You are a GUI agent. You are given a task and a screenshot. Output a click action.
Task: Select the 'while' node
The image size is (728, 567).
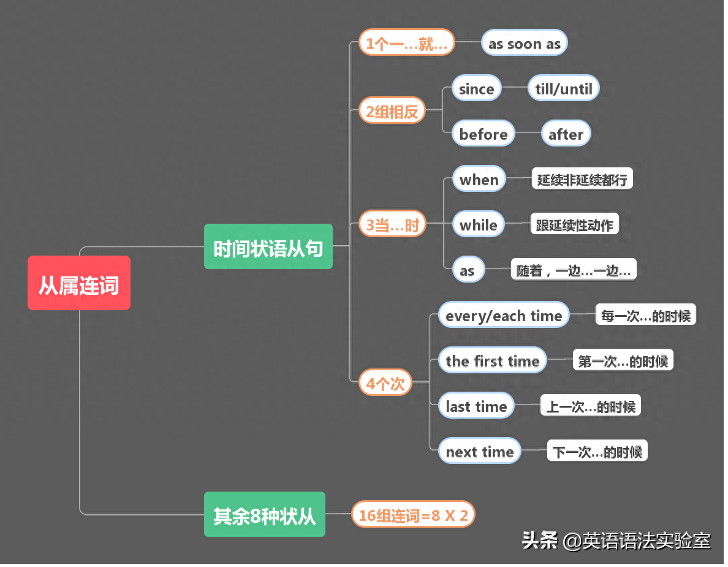(x=478, y=224)
